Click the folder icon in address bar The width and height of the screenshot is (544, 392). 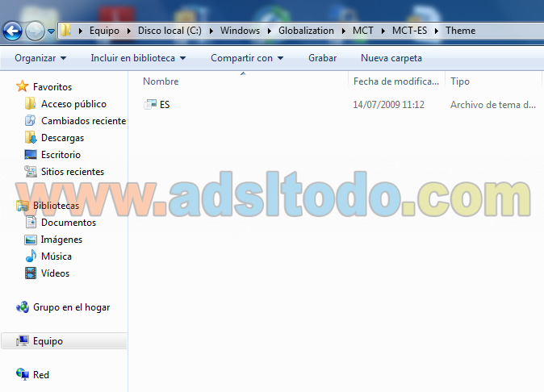point(65,31)
